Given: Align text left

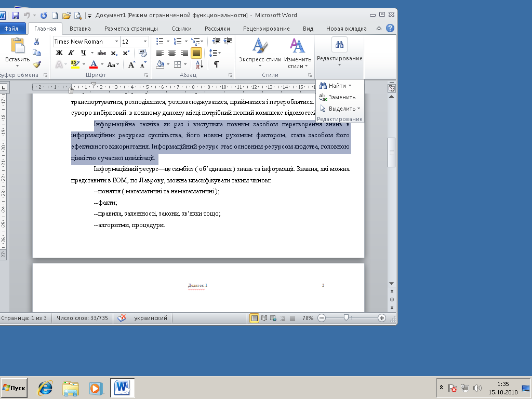Looking at the screenshot, I should [x=160, y=53].
